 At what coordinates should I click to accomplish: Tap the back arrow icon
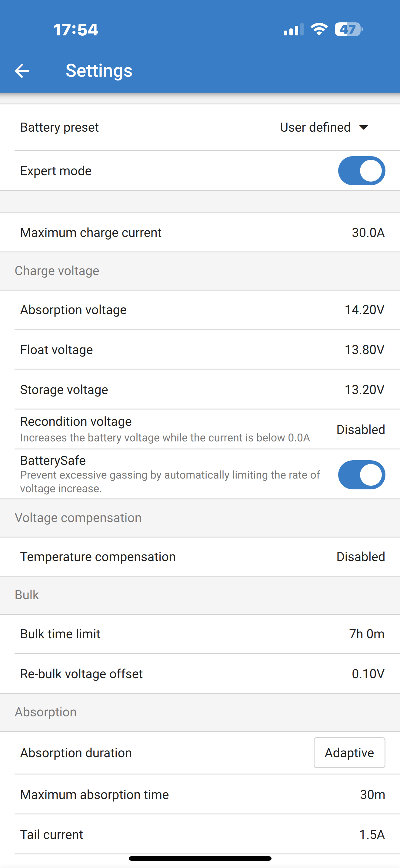(x=22, y=71)
